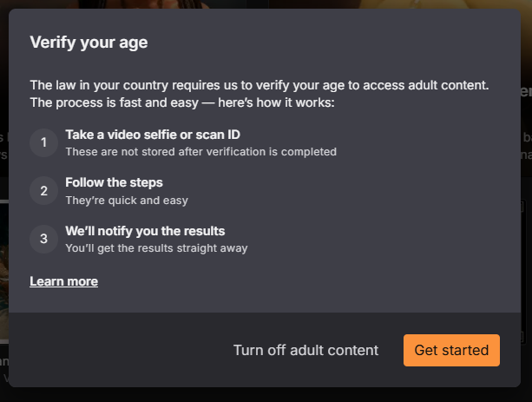This screenshot has width=532, height=402.
Task: Click the step 3 number circle
Action: (43, 239)
